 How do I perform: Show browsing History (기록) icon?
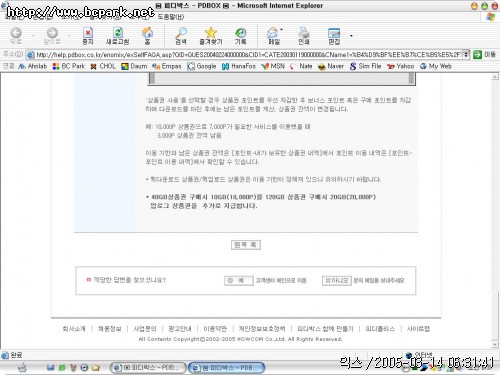(240, 36)
